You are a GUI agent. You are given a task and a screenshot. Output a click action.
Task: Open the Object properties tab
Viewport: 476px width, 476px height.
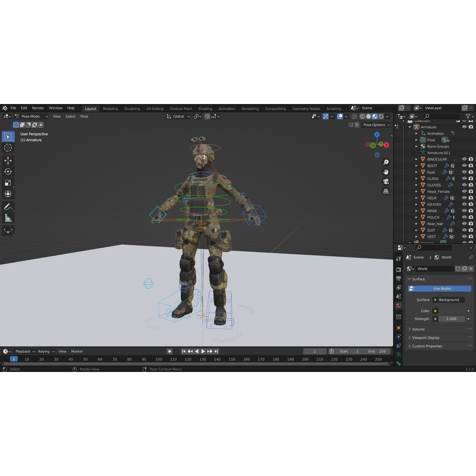pos(398,328)
